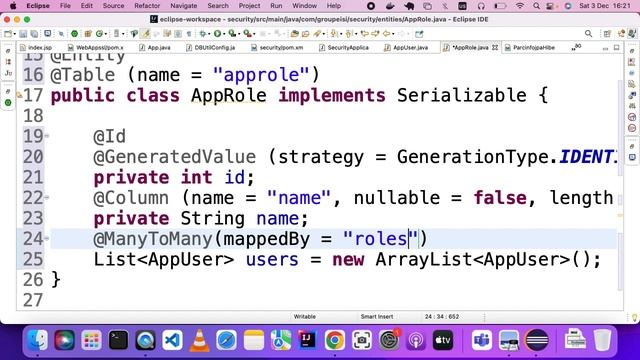
Task: Toggle Show Whitespace Characters pilcrow icon
Action: coord(189,34)
